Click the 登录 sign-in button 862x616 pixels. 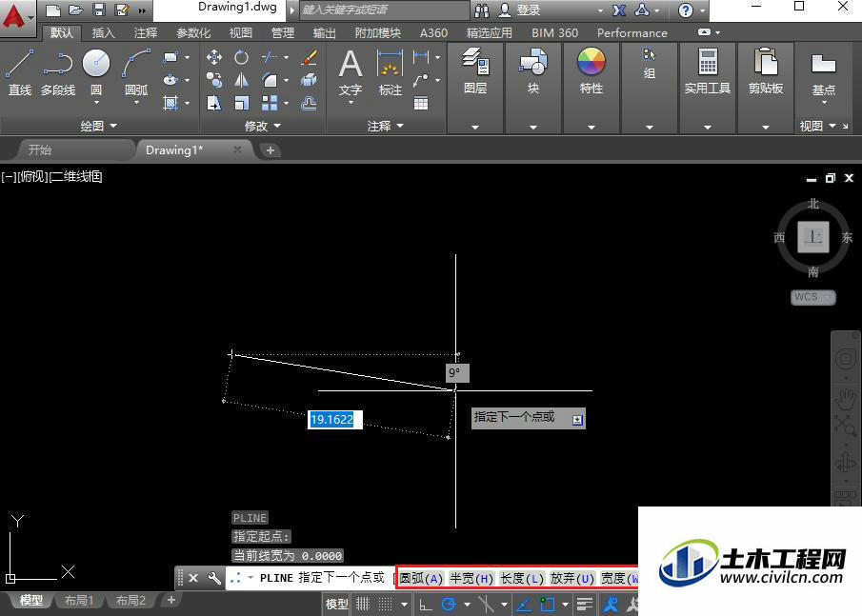click(520, 10)
